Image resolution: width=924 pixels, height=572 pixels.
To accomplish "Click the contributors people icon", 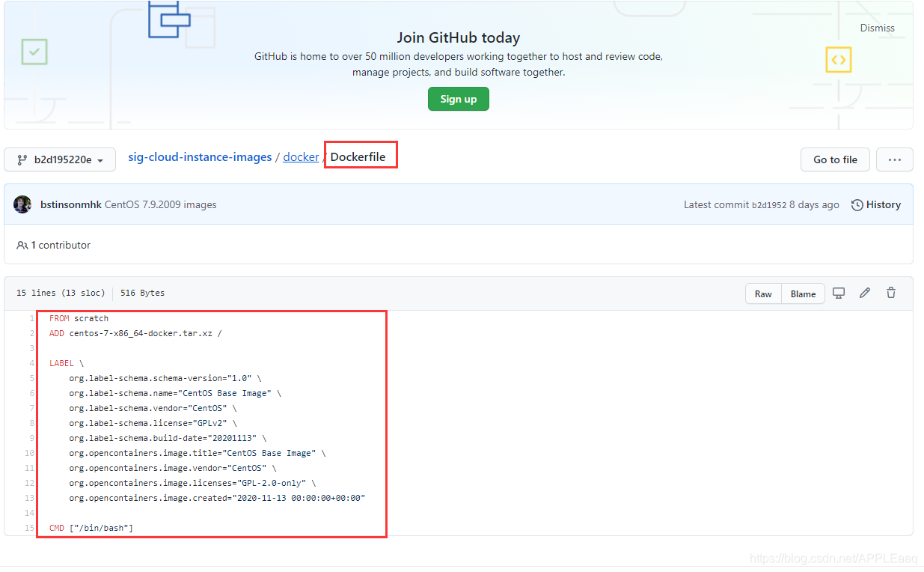I will click(x=22, y=245).
